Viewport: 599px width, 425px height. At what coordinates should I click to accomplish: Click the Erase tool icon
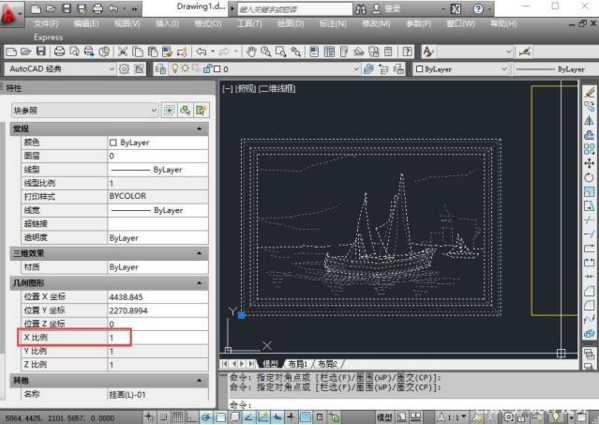tap(589, 92)
